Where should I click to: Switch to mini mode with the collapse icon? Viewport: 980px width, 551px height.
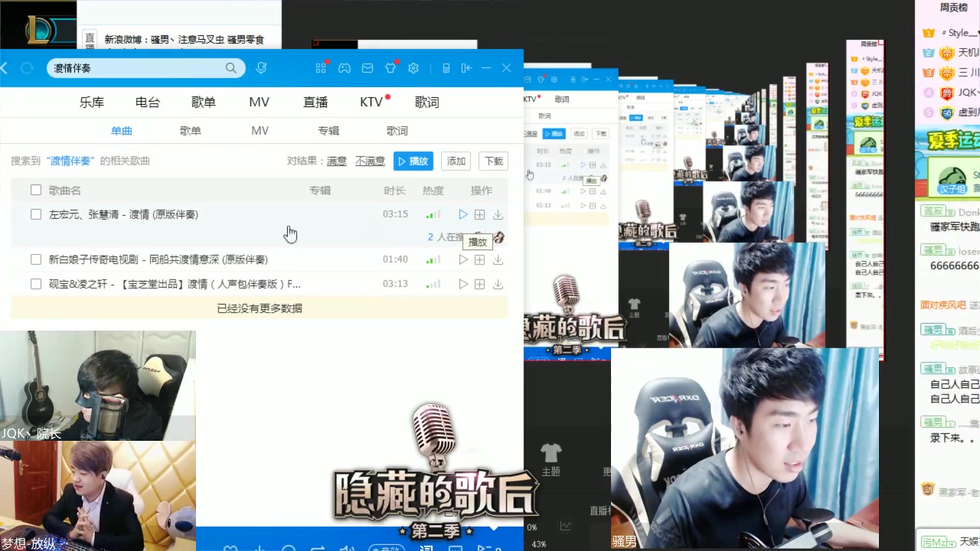pyautogui.click(x=466, y=68)
